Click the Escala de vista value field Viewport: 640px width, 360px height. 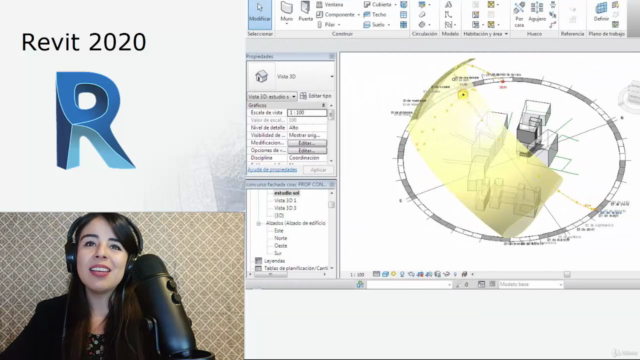[307, 113]
